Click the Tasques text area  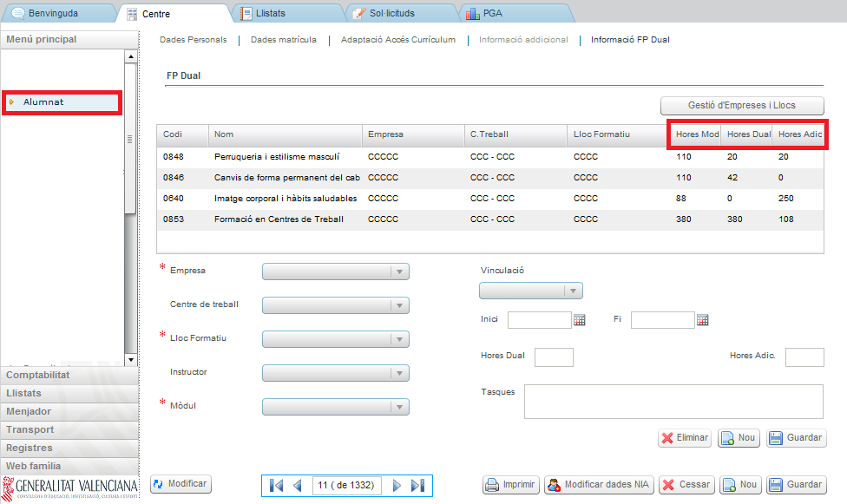click(x=673, y=402)
